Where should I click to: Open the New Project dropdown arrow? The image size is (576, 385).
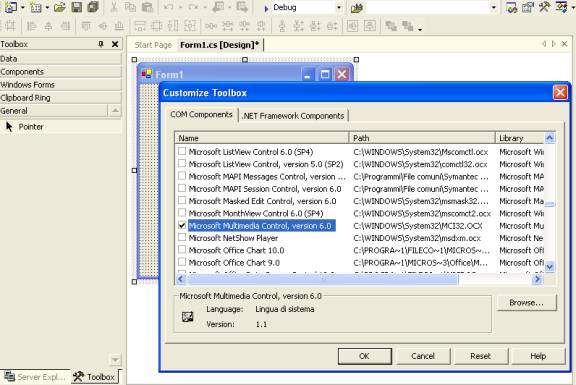(22, 7)
